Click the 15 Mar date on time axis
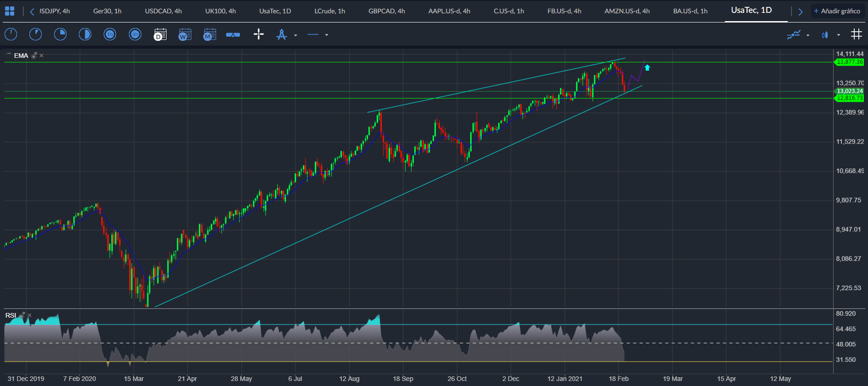868x386 pixels. click(134, 379)
